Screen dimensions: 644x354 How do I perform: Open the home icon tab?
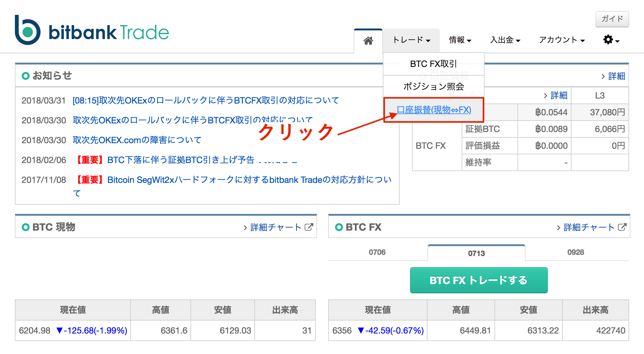pos(368,41)
